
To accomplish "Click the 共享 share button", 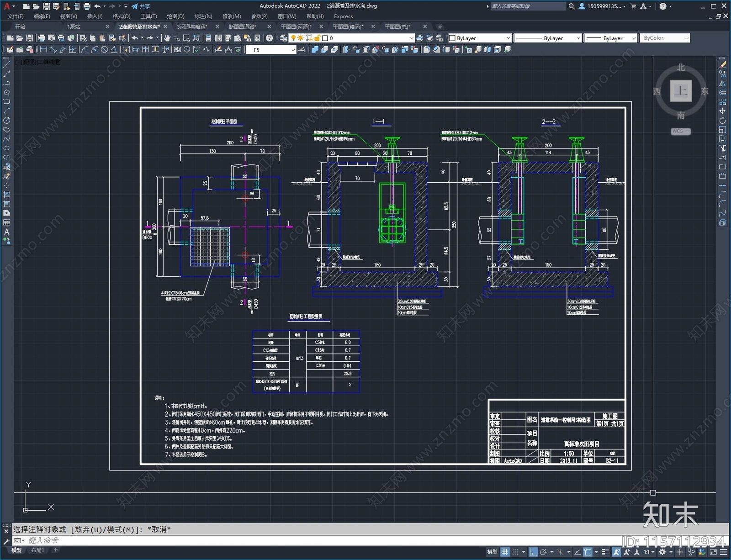I will (141, 6).
